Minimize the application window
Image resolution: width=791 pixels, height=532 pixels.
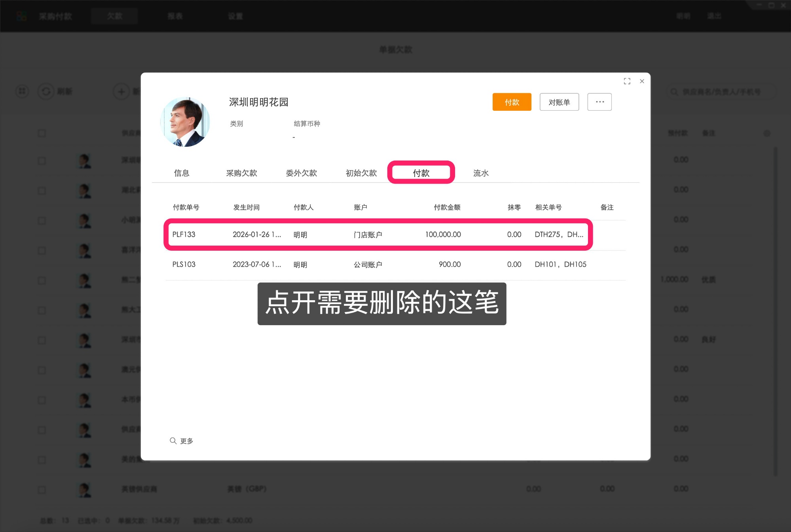pyautogui.click(x=759, y=5)
